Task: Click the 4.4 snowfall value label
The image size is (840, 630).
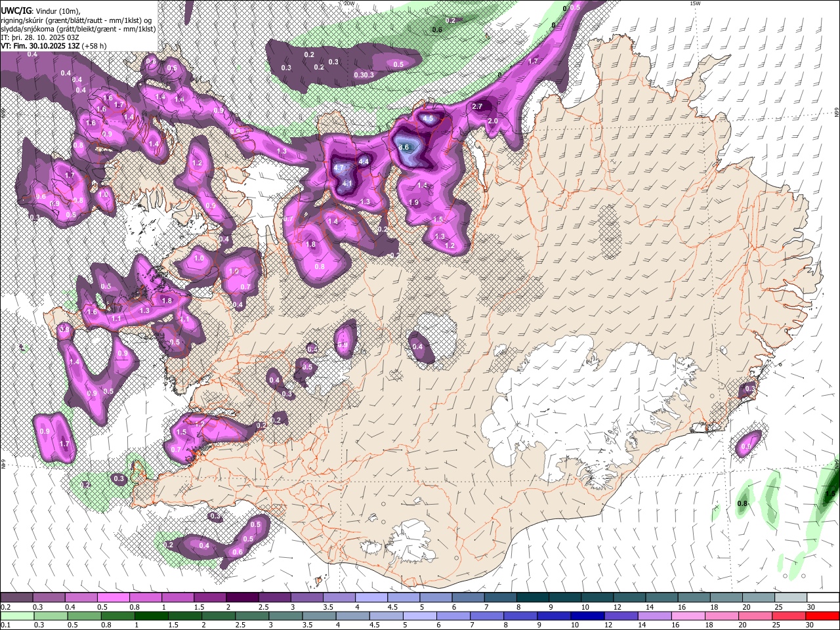Action: point(364,161)
